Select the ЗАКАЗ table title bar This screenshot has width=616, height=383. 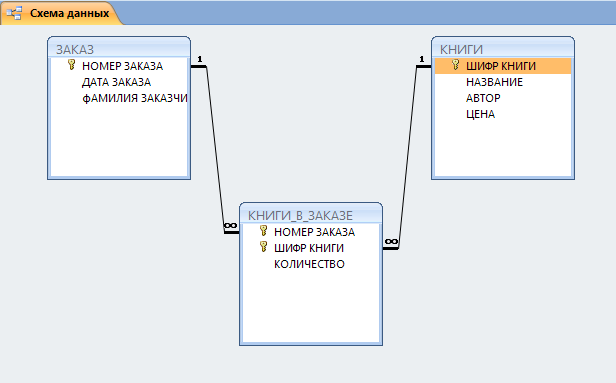119,49
